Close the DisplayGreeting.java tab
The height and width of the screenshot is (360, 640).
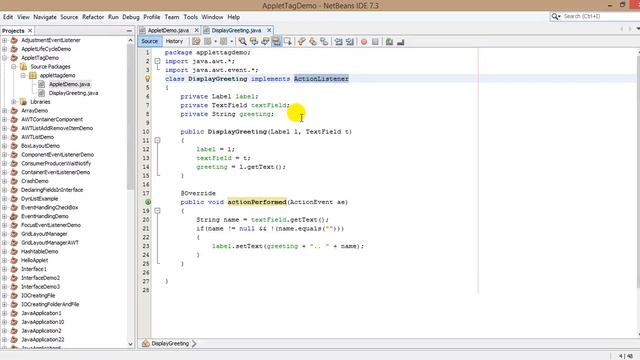click(269, 30)
